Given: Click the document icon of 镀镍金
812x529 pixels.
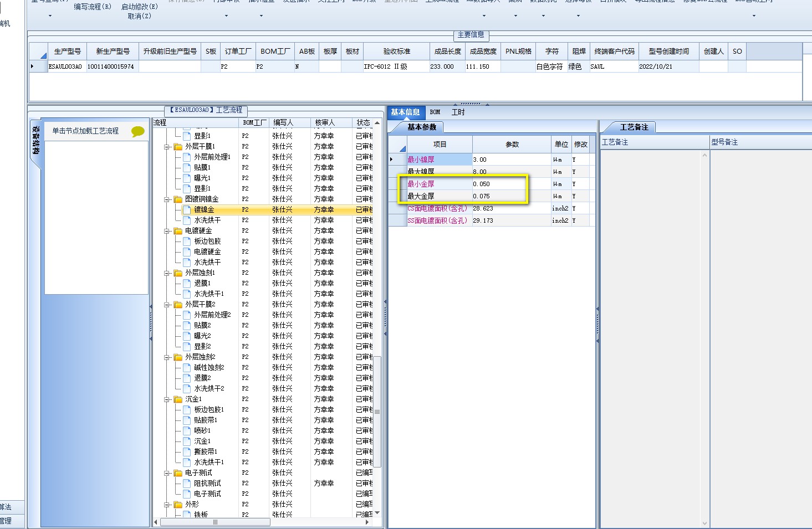Looking at the screenshot, I should [x=187, y=210].
